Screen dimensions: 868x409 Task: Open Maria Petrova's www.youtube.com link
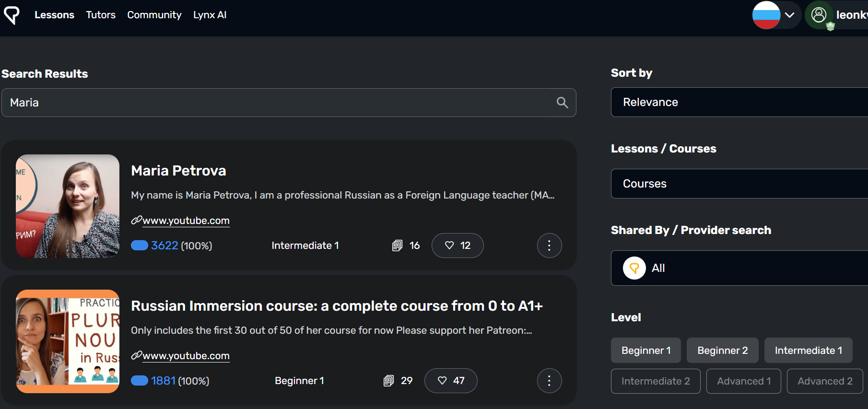click(x=186, y=221)
